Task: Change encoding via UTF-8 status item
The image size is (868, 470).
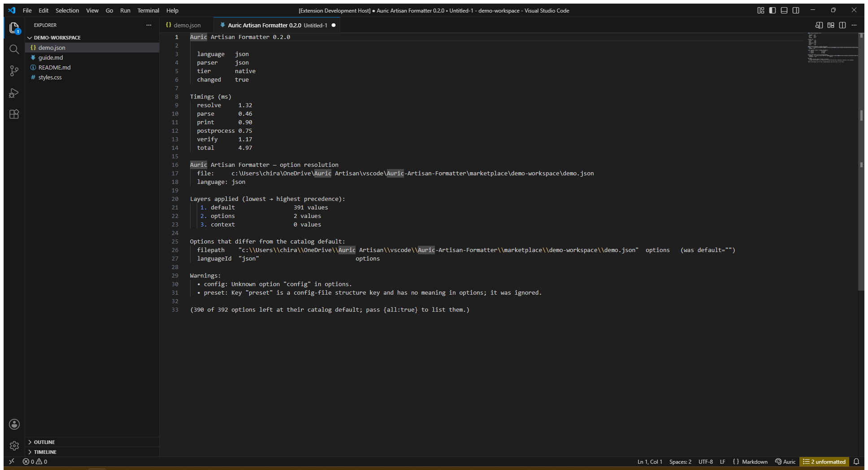Action: click(x=706, y=461)
